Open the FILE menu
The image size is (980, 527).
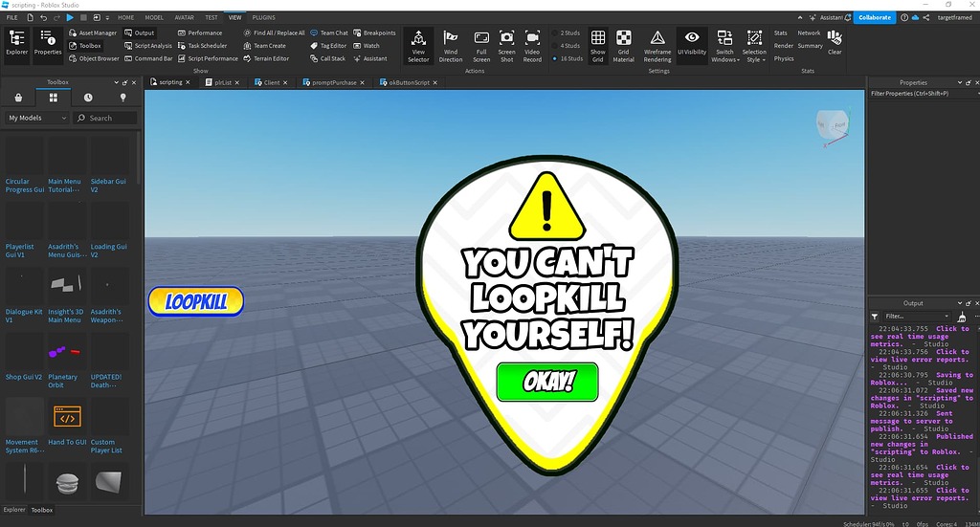[11, 17]
